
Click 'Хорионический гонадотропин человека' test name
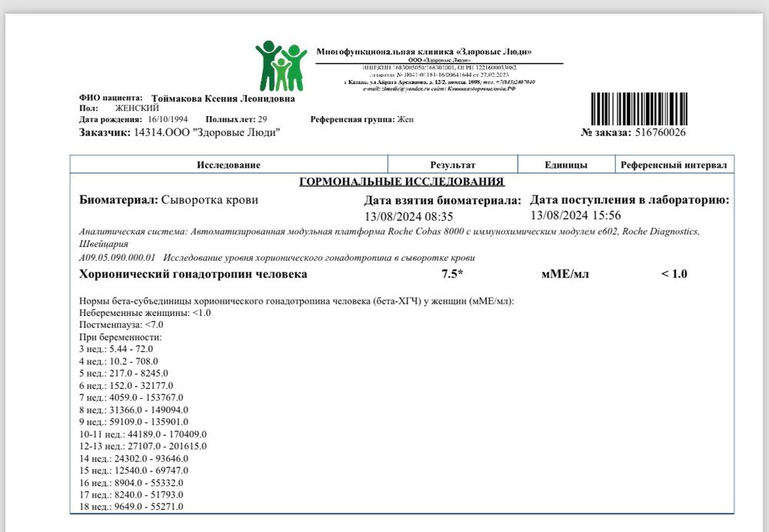(193, 274)
